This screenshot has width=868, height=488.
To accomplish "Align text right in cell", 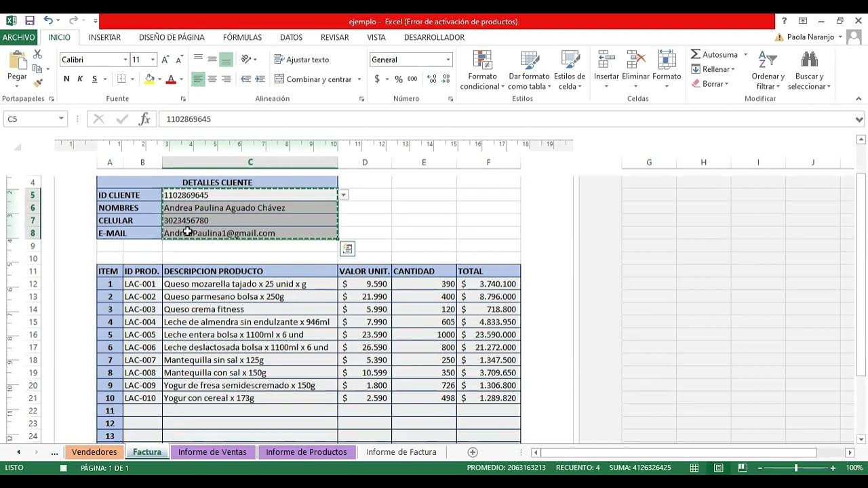I will point(226,79).
